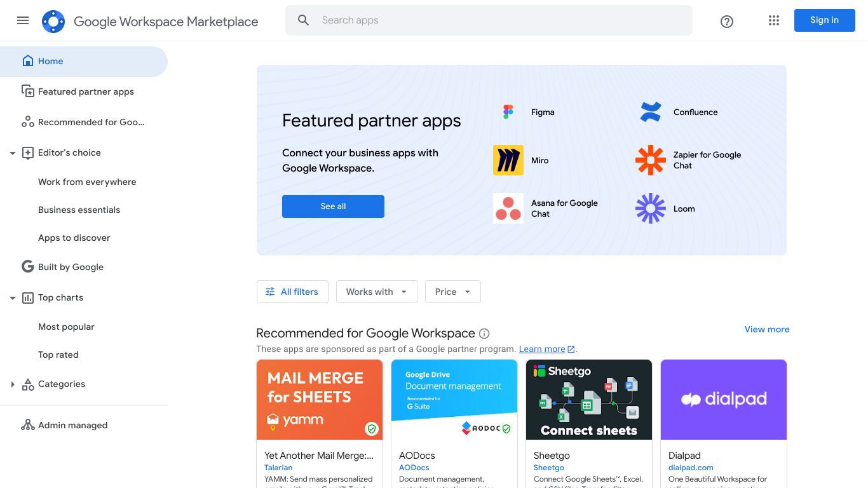Click the Home house icon in sidebar
The height and width of the screenshot is (488, 868).
click(27, 61)
